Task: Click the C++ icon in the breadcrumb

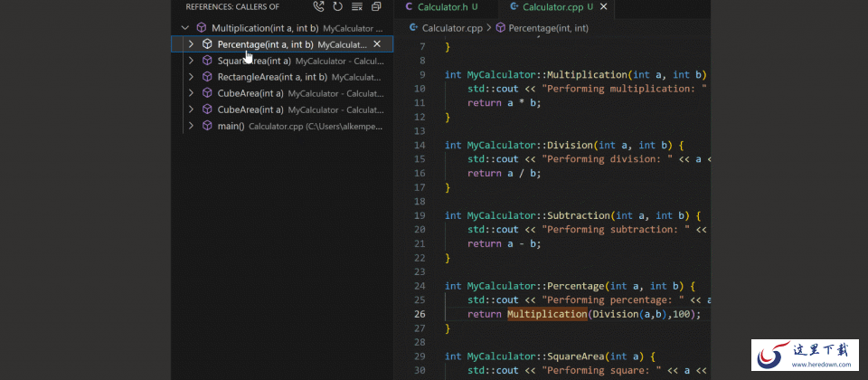Action: pos(413,27)
